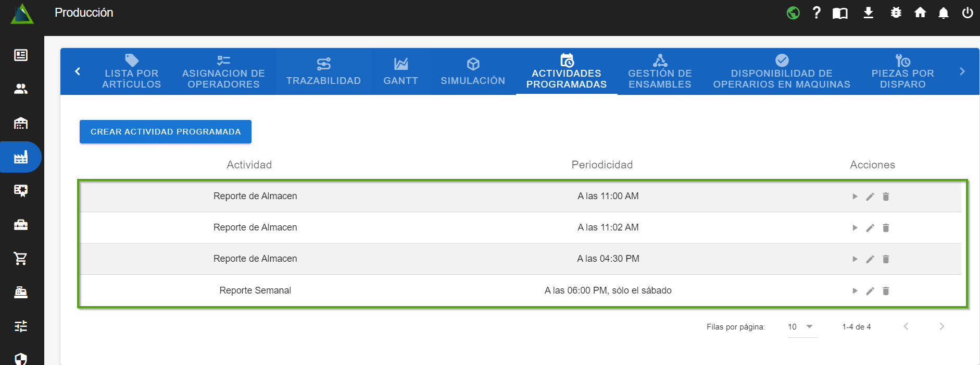Click the power logout icon

coord(967,13)
